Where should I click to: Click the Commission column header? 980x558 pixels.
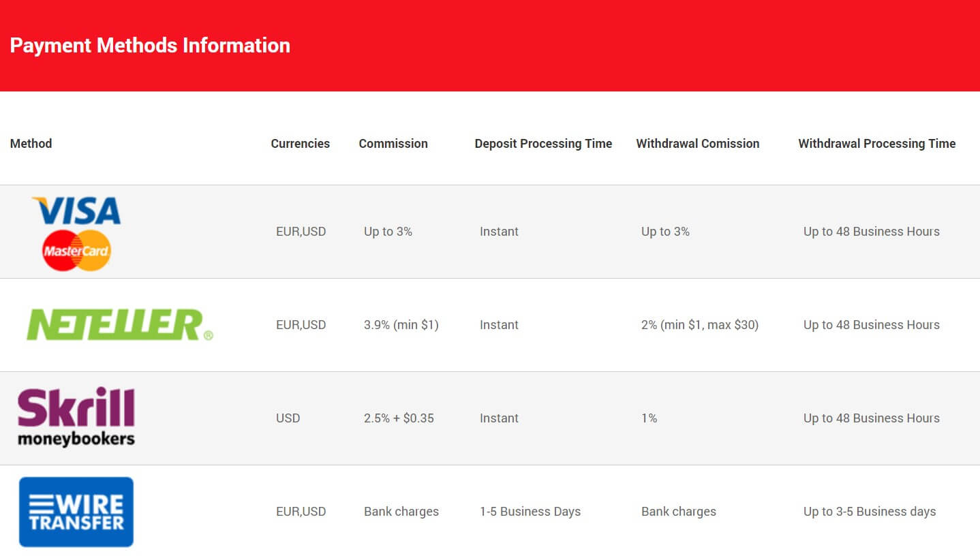(393, 144)
